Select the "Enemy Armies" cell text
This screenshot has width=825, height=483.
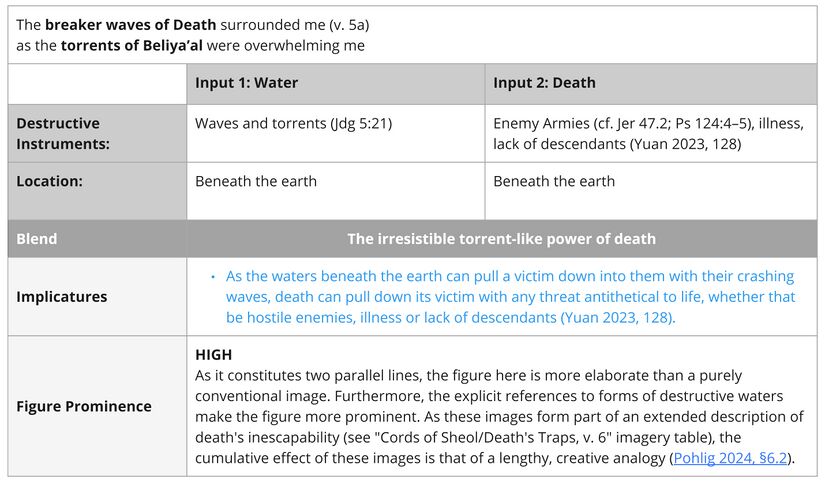tap(540, 123)
